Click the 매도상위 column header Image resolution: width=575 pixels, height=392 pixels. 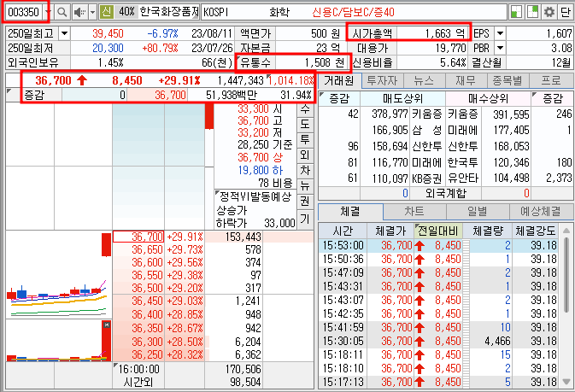[x=402, y=99]
